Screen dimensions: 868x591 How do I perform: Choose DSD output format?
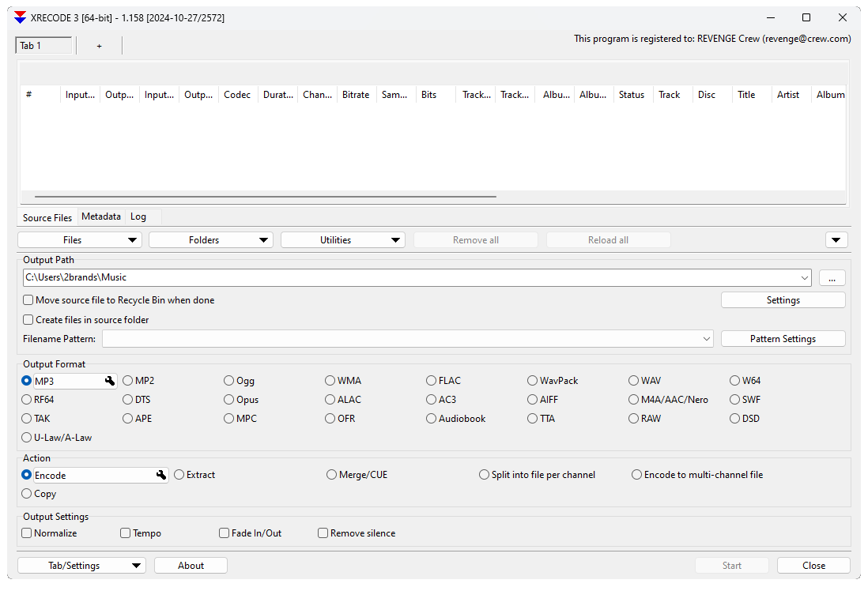pos(745,418)
